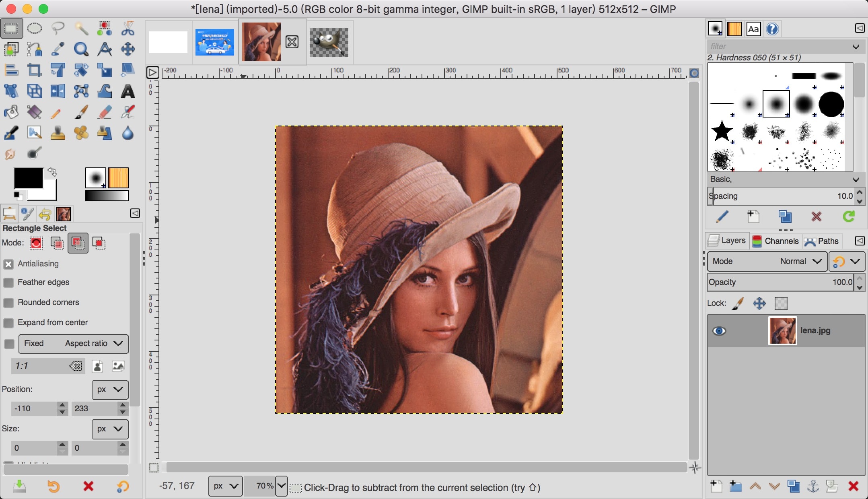The height and width of the screenshot is (499, 868).
Task: Open the blue banner image thumbnail tab
Action: pyautogui.click(x=215, y=42)
